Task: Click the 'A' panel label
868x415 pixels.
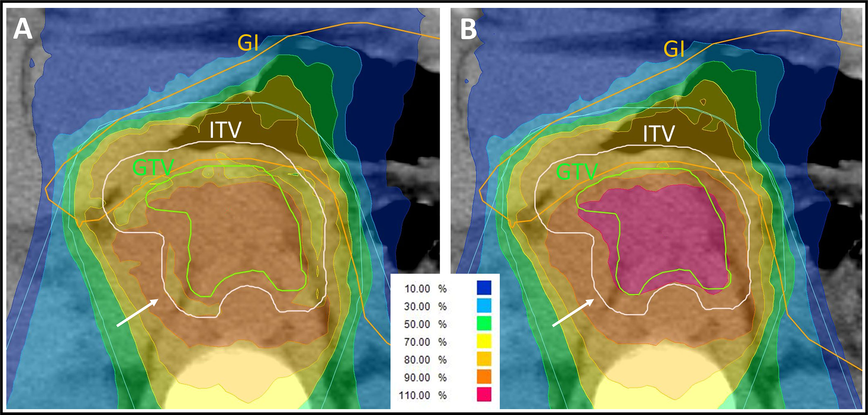Action: (23, 29)
